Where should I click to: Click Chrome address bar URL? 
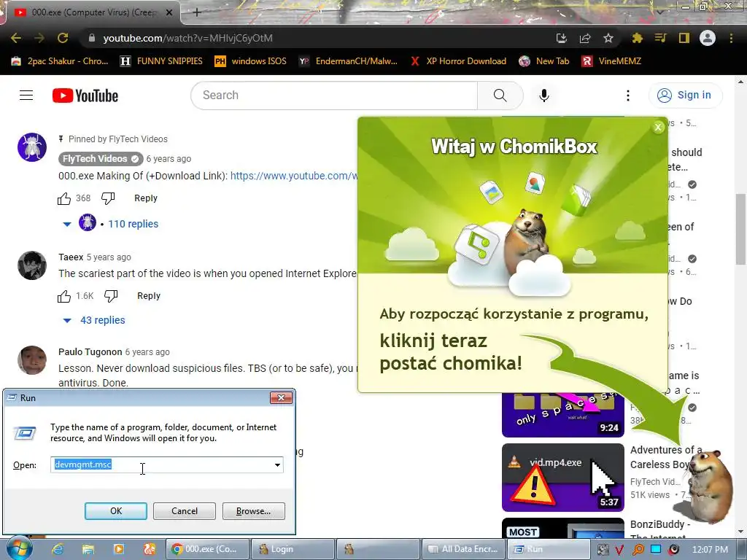coord(187,38)
